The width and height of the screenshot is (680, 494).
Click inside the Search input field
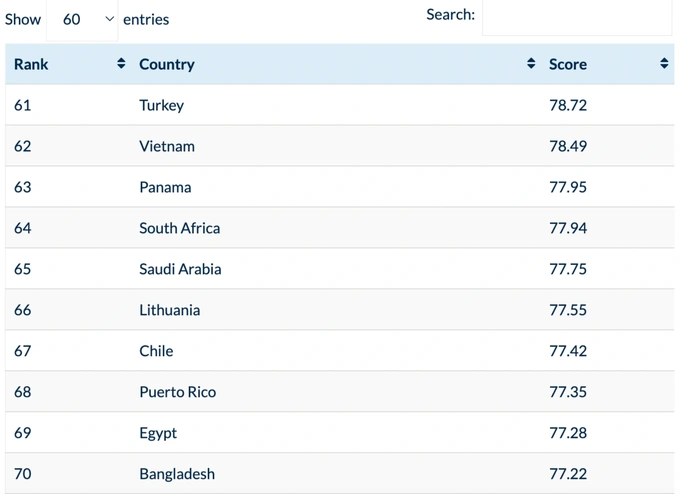(576, 17)
